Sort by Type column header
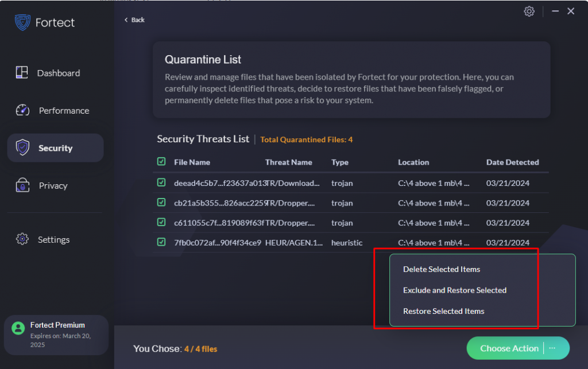 coord(340,162)
